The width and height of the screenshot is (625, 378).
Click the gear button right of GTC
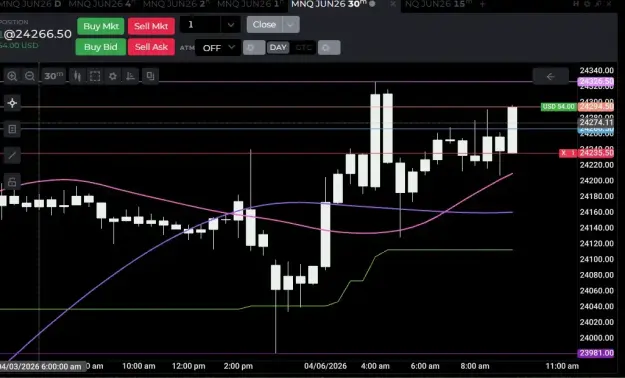(x=329, y=48)
